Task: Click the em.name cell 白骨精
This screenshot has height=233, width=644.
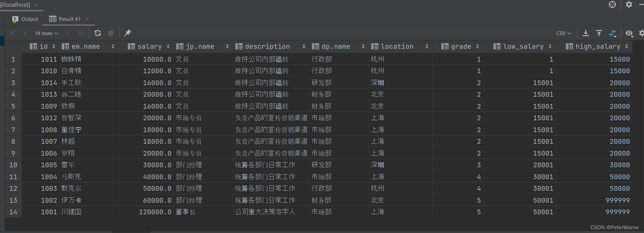Action: coord(89,71)
